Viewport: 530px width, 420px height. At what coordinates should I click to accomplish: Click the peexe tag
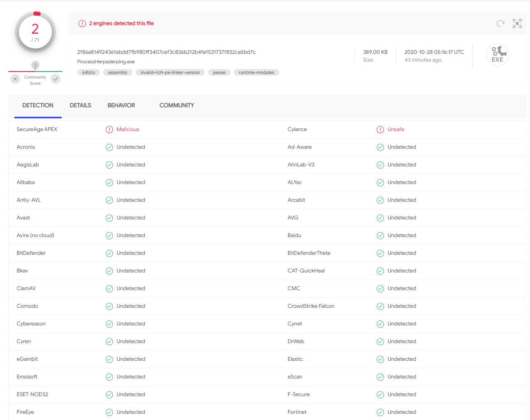pos(219,72)
